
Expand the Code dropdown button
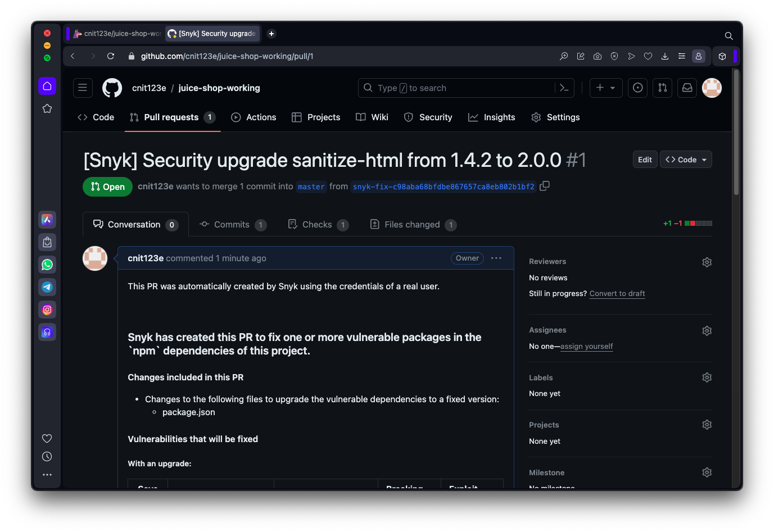[686, 160]
